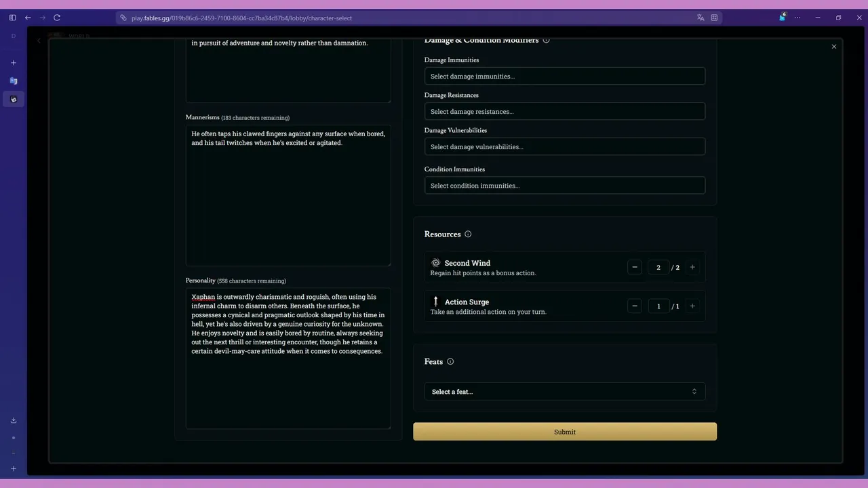Click 'Take an additional action on your turn.'
The width and height of the screenshot is (868, 488).
pos(488,312)
